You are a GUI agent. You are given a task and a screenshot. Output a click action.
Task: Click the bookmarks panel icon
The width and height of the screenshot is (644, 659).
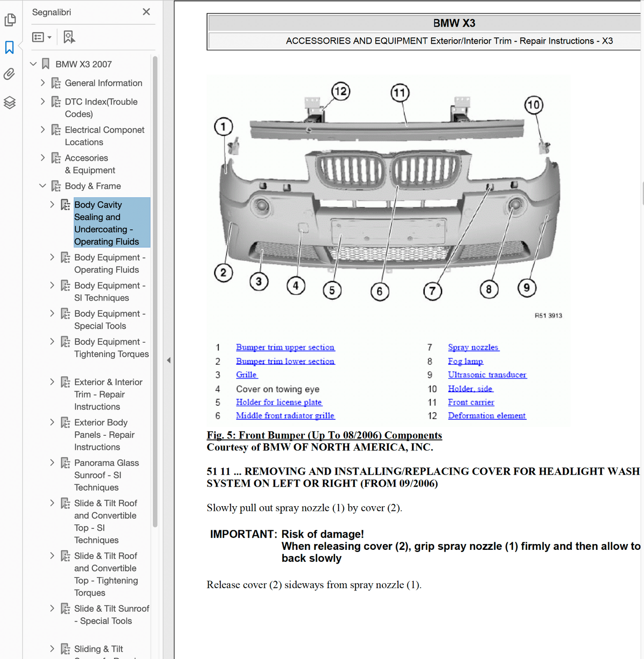tap(9, 47)
